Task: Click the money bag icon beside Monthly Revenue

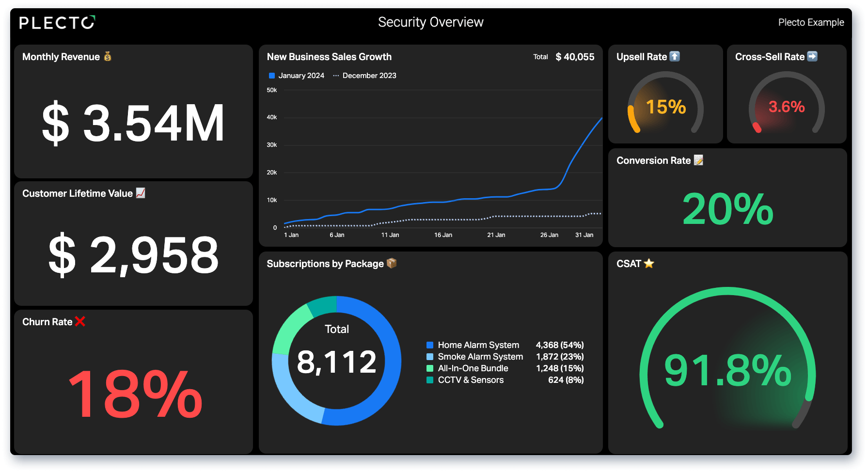Action: pos(108,57)
